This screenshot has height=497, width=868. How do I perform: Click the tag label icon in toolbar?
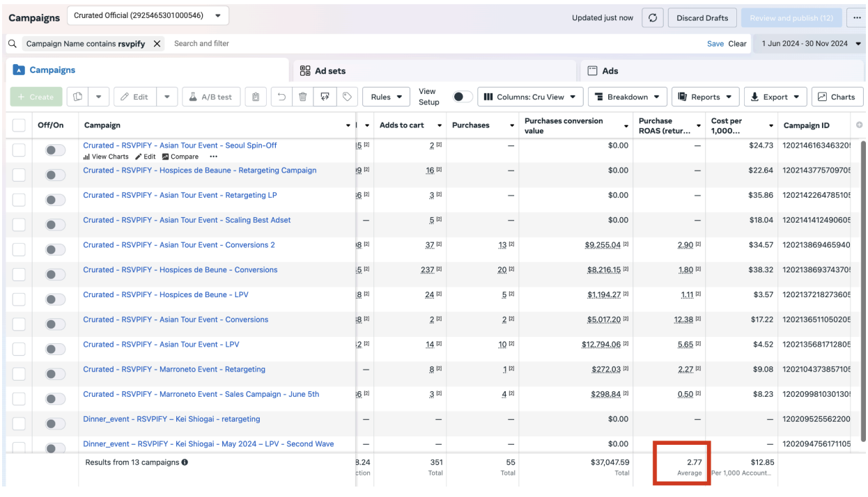click(x=347, y=97)
